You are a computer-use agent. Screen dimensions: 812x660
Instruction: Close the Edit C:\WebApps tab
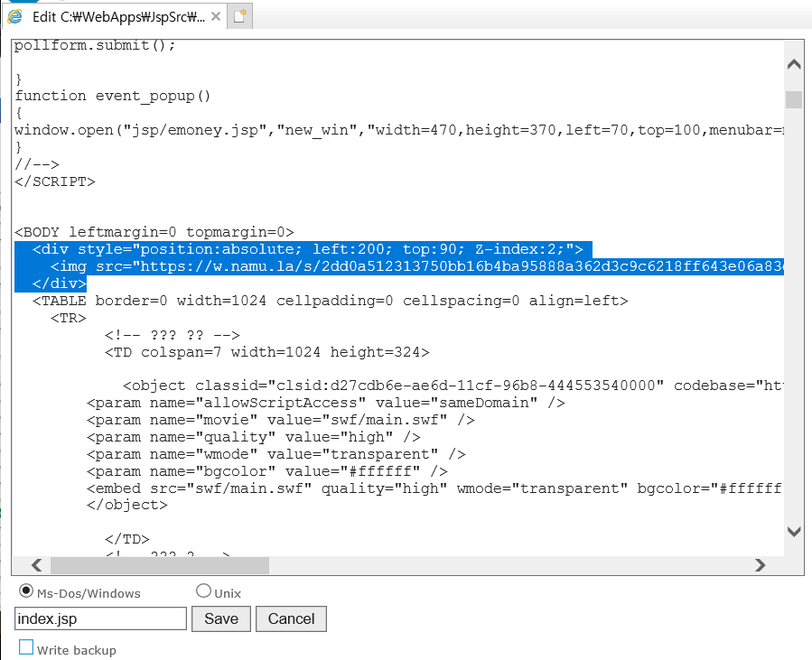[x=216, y=16]
